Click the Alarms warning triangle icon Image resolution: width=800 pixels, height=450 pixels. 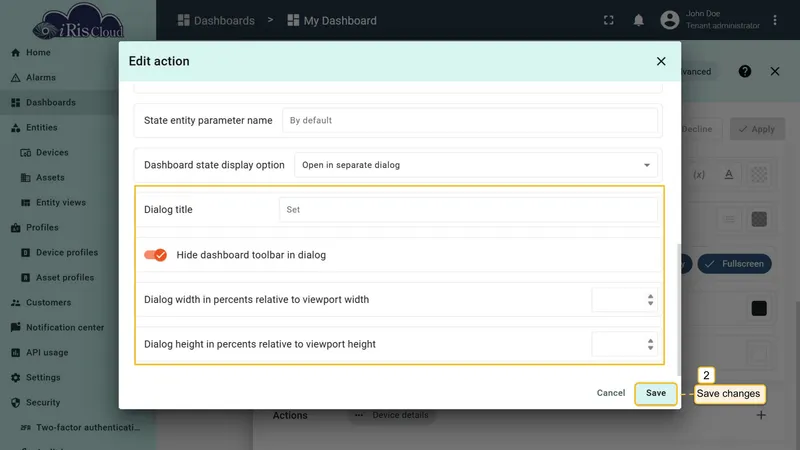point(15,78)
